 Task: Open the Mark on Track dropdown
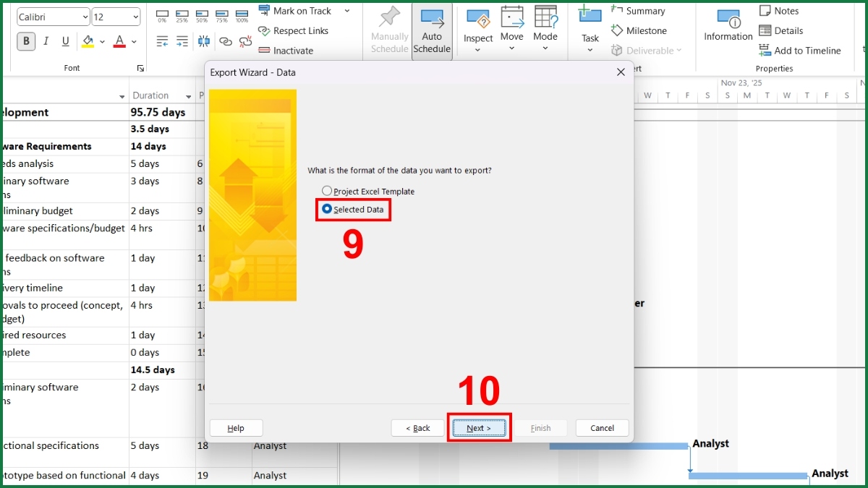pyautogui.click(x=346, y=11)
